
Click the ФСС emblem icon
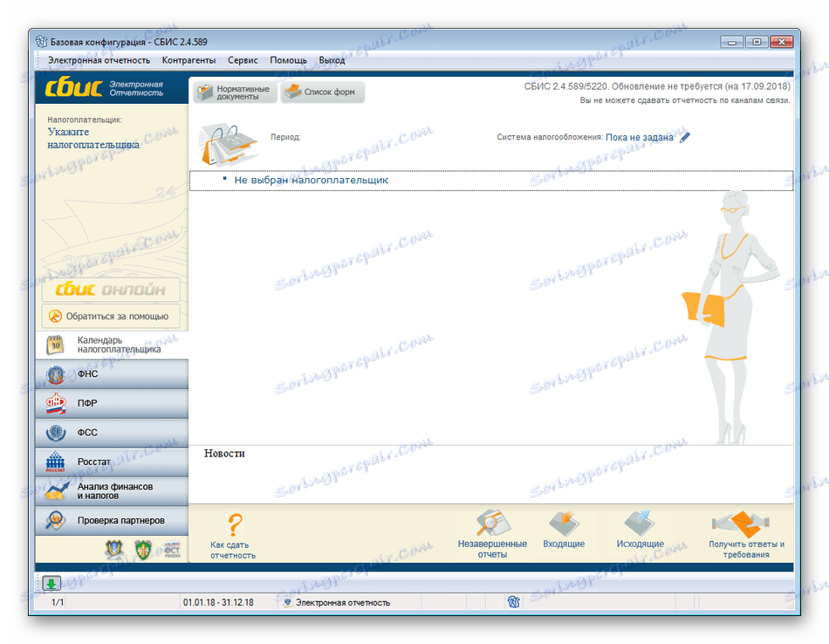click(x=56, y=433)
